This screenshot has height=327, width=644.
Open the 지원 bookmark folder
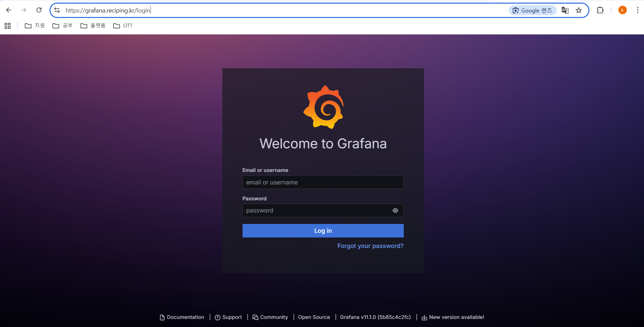point(35,26)
